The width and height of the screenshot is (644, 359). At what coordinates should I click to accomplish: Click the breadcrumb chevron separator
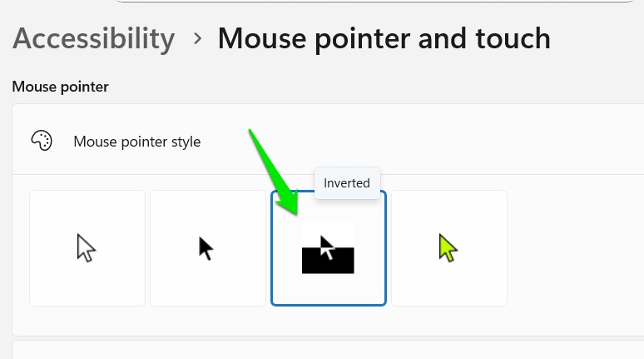coord(197,38)
